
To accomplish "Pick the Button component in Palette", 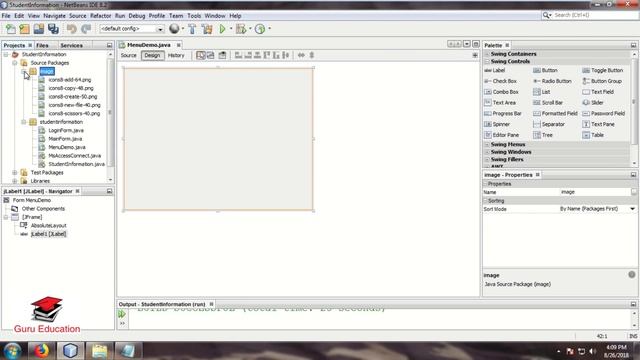I will tap(545, 70).
